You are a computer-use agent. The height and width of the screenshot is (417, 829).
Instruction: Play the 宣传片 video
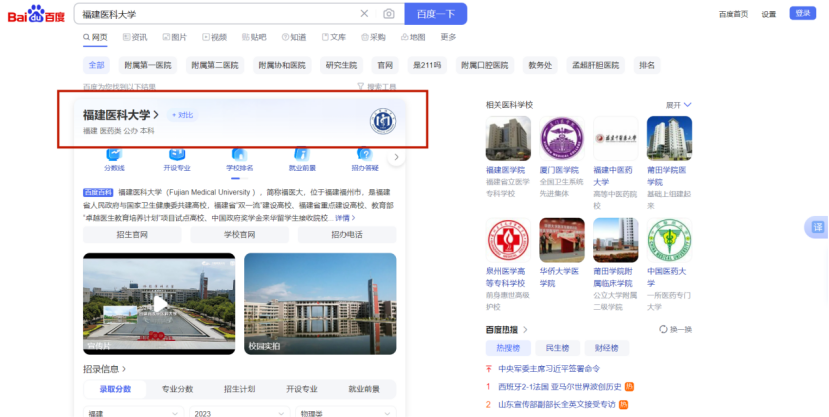tap(159, 303)
